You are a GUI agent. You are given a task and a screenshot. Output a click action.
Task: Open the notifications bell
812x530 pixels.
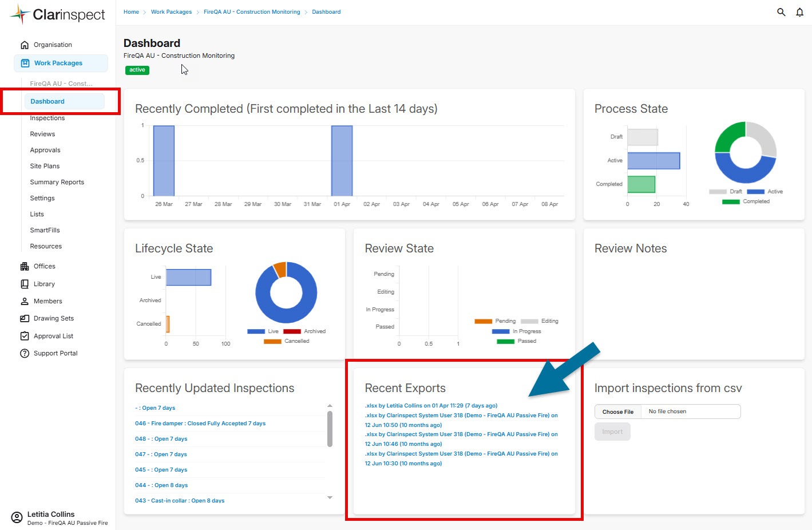799,12
